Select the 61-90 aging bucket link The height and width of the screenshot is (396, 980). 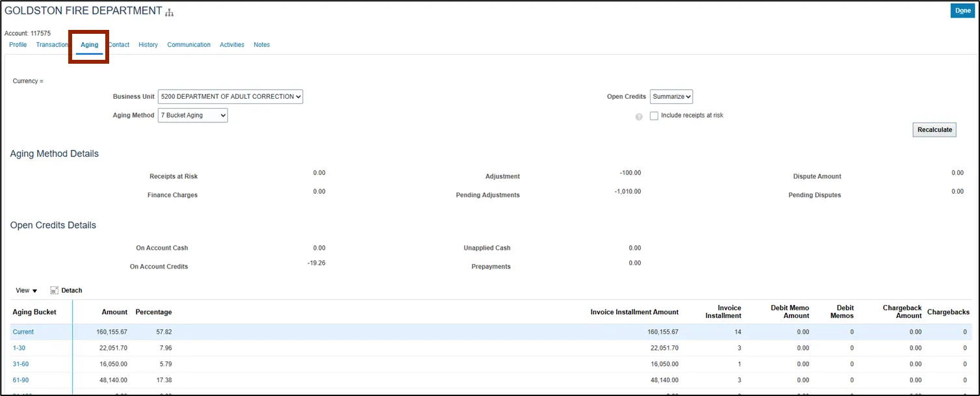tap(21, 380)
